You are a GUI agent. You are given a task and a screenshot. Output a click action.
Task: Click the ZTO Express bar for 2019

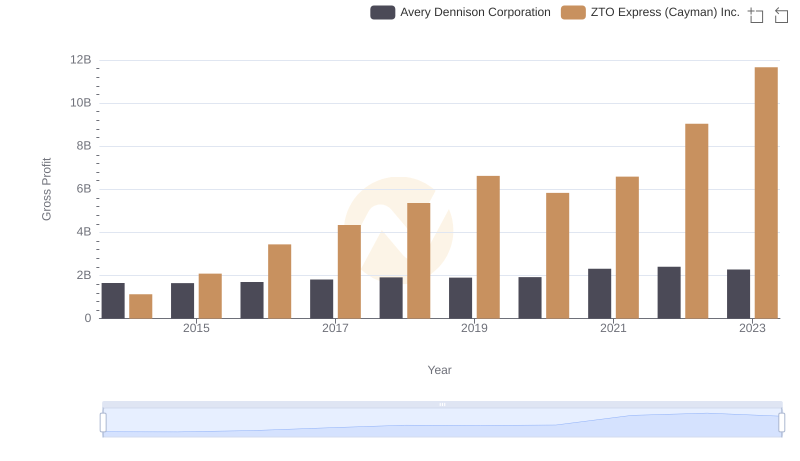[x=488, y=247]
